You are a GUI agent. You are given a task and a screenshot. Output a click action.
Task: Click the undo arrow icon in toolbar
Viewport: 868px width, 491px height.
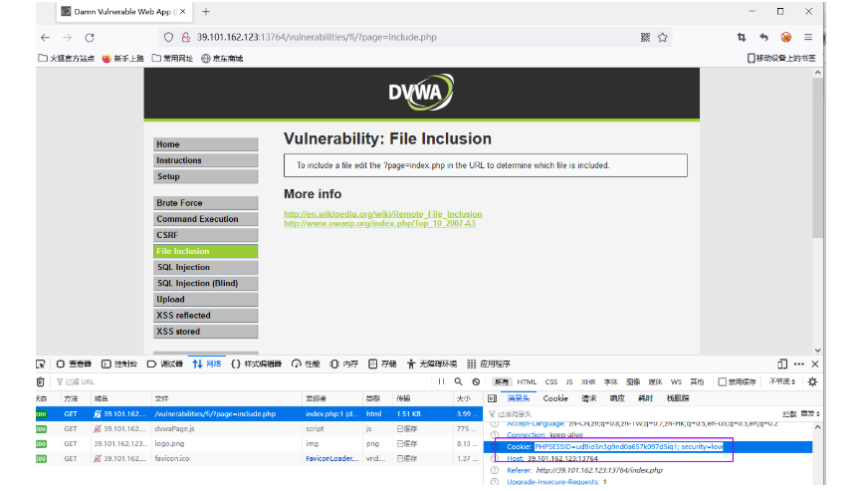coord(763,37)
